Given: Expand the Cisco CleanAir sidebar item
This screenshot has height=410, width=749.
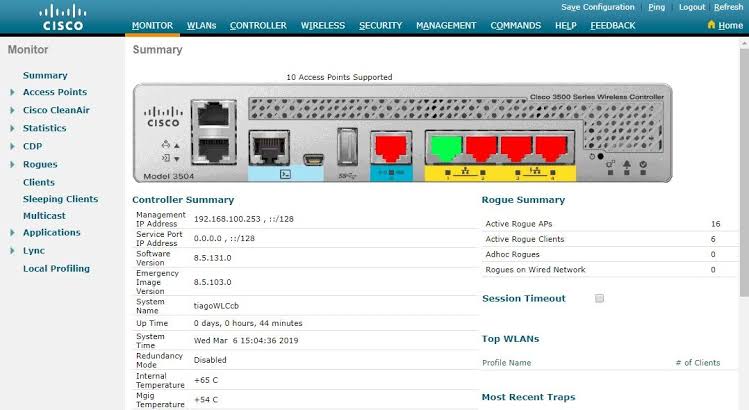Looking at the screenshot, I should click(12, 110).
